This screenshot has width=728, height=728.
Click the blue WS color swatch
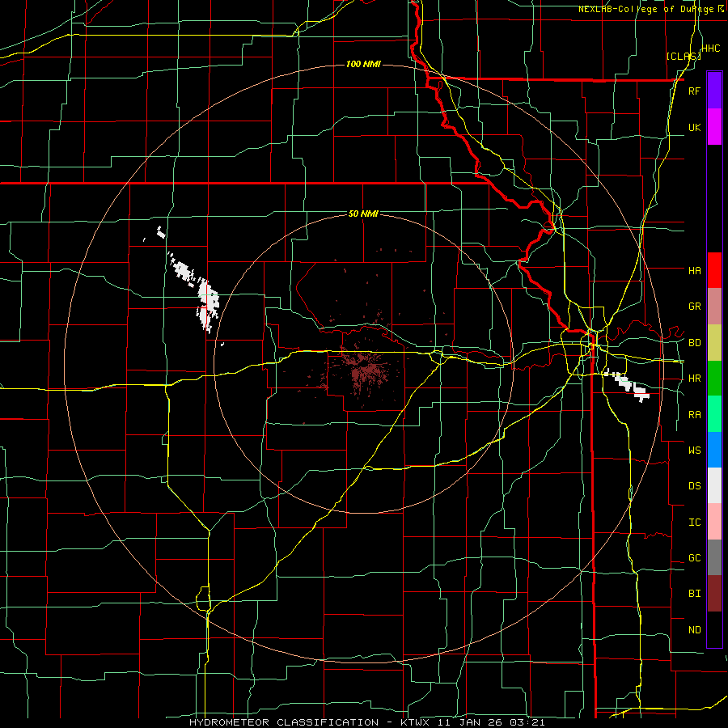[x=714, y=450]
